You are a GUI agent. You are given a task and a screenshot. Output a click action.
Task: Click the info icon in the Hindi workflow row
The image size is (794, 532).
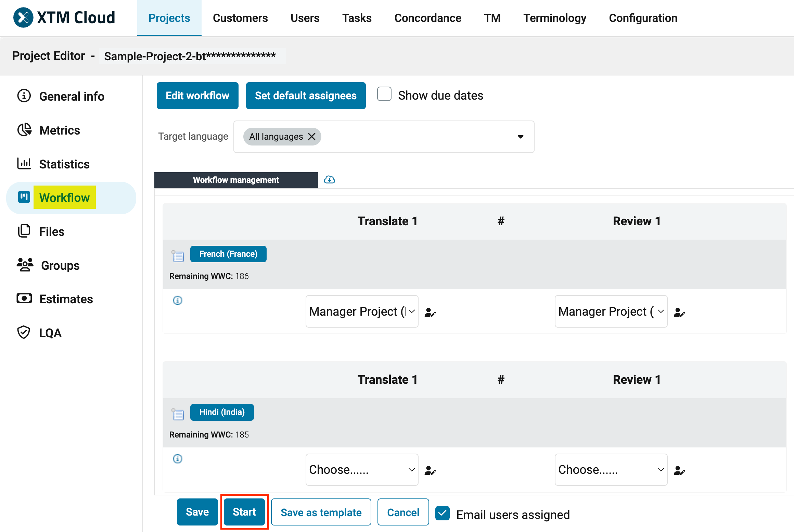177,459
